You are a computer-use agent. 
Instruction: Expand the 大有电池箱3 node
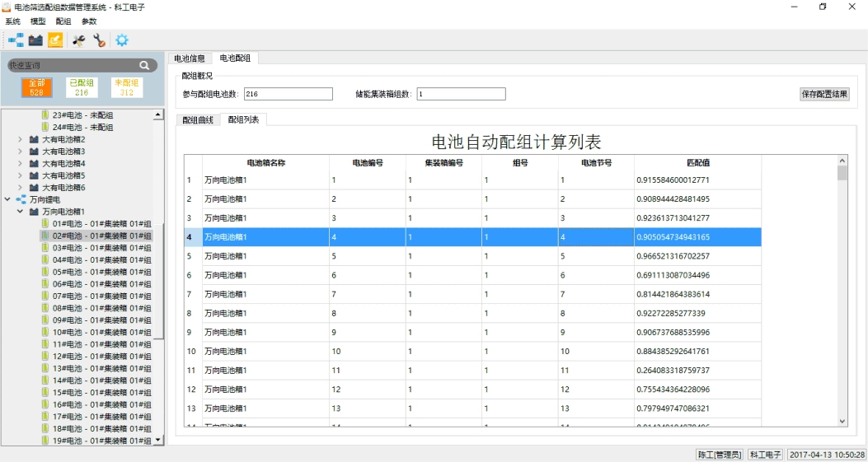pyautogui.click(x=21, y=151)
